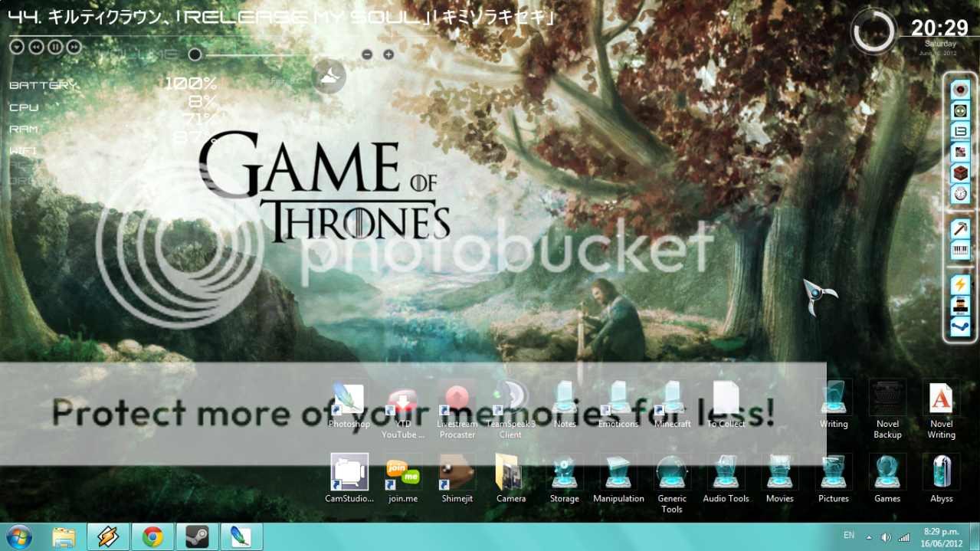Click the volume slider knob
The width and height of the screenshot is (980, 551).
click(195, 54)
